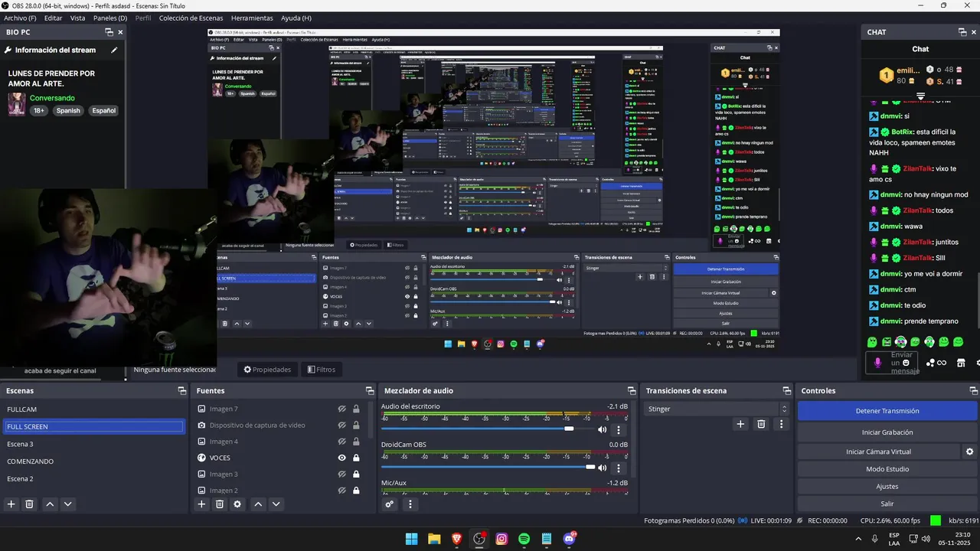The width and height of the screenshot is (980, 551).
Task: Open Herramientas menu
Action: 252,18
